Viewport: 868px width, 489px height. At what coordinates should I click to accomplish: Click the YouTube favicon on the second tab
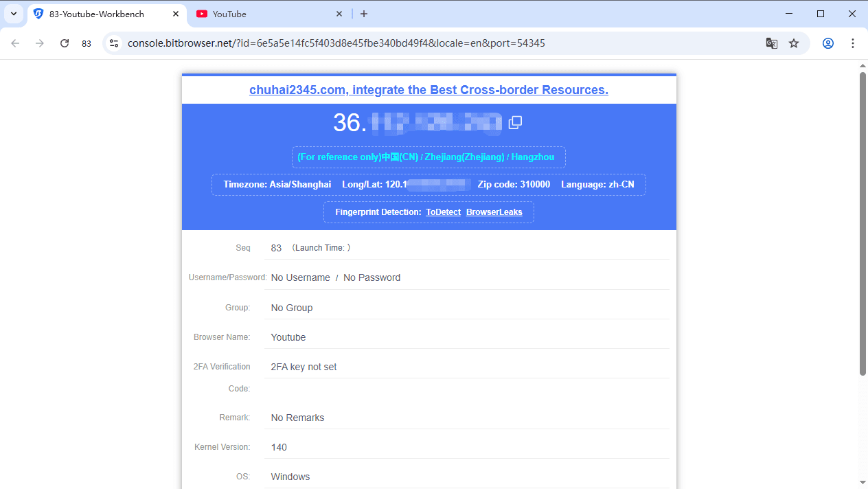pos(202,14)
